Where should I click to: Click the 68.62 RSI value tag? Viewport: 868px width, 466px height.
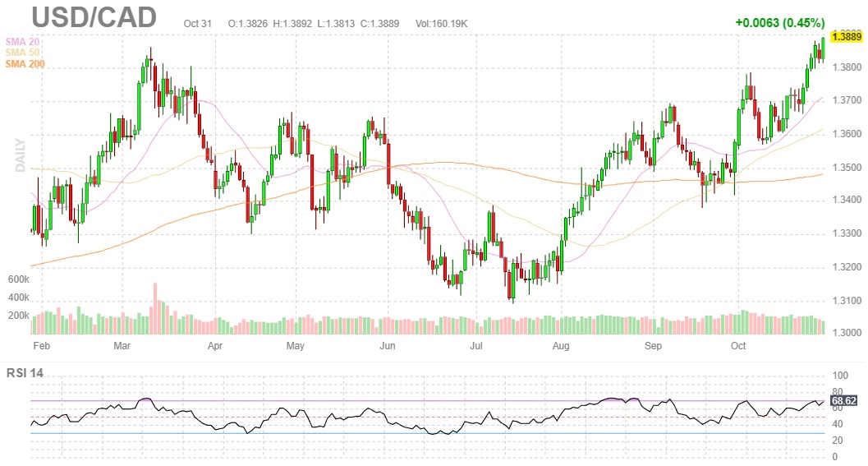click(x=844, y=400)
